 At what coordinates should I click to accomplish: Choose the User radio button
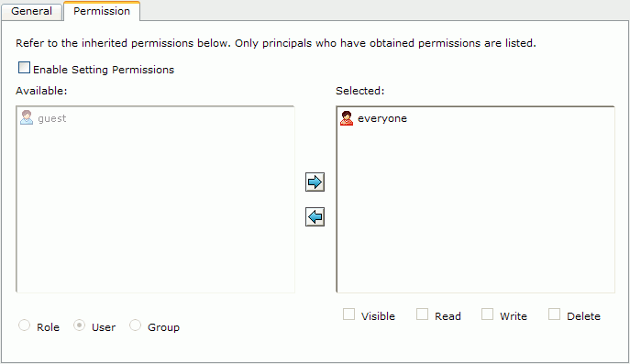[79, 325]
